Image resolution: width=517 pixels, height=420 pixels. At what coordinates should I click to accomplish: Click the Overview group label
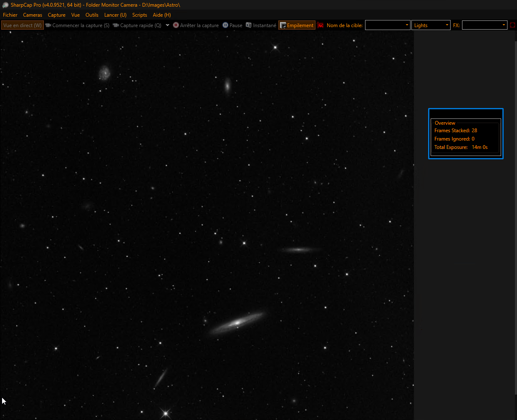[x=445, y=123]
